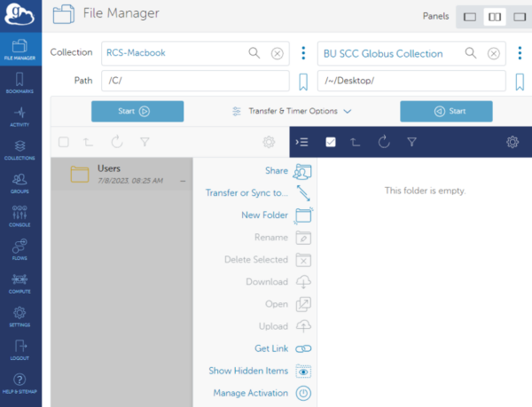This screenshot has height=407, width=532.
Task: Switch to the two-panel layout
Action: 495,17
